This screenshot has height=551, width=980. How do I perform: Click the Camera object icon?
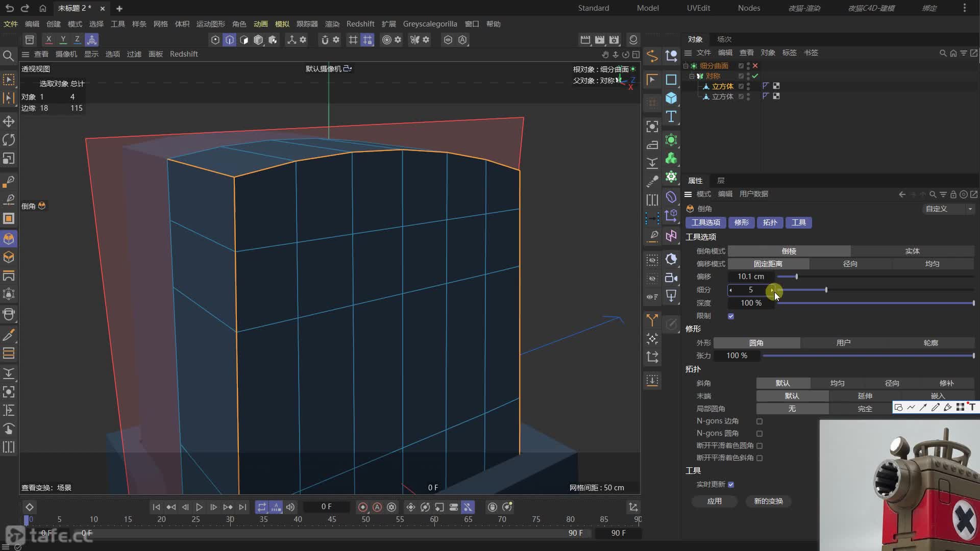(x=671, y=278)
